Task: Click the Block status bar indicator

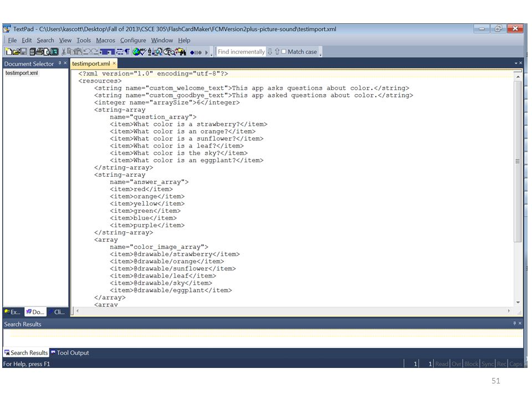Action: tap(472, 364)
